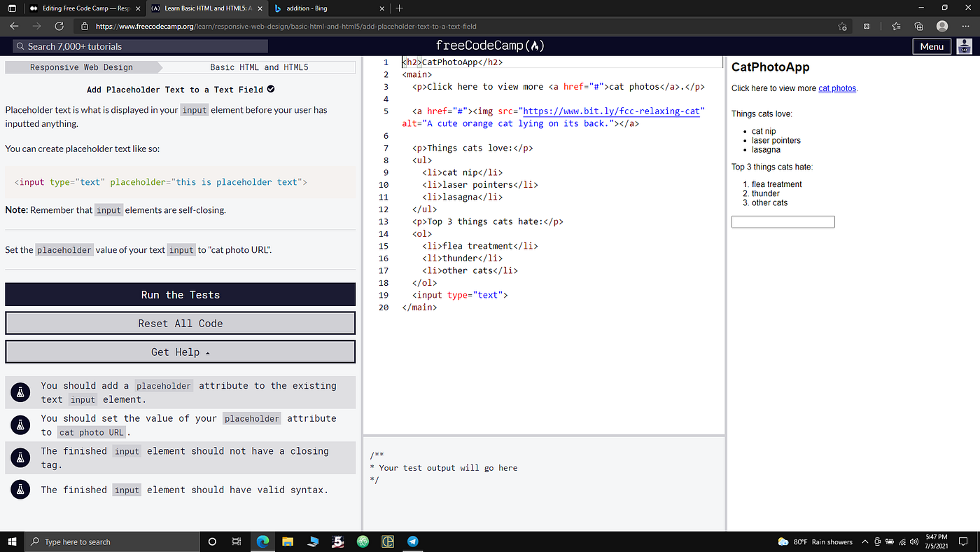980x552 pixels.
Task: Click the Wi-Fi icon in system tray
Action: (x=902, y=541)
